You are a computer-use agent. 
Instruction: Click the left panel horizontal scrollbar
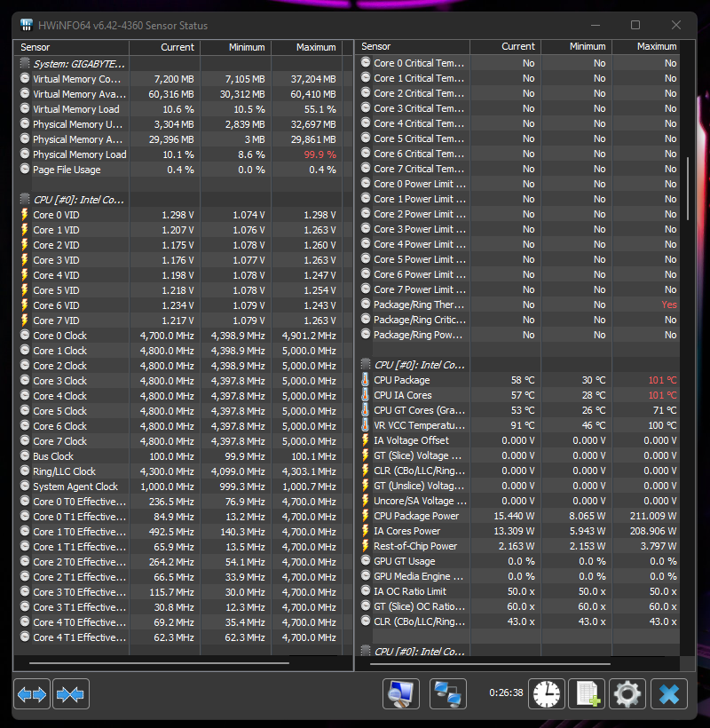pos(159,663)
